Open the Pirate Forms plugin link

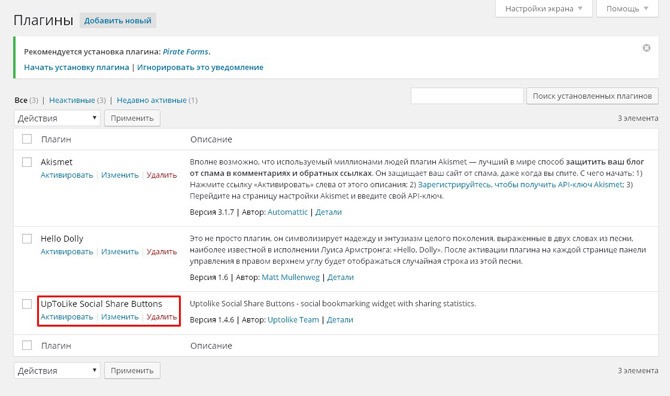point(186,52)
